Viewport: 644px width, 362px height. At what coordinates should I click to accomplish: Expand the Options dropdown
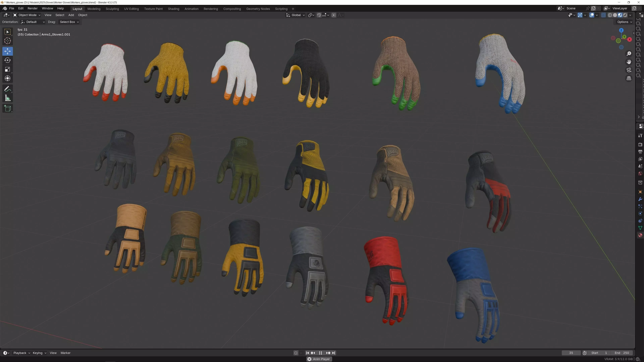pos(624,22)
